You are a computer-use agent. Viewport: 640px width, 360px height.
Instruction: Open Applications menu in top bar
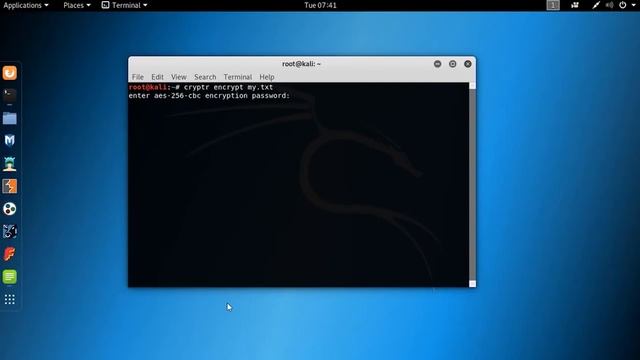point(26,5)
